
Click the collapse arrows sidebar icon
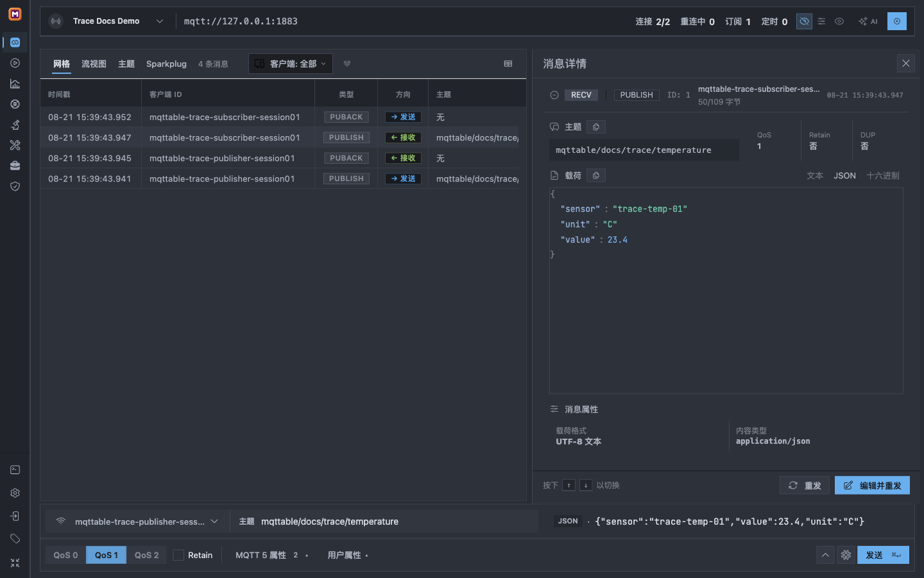[x=15, y=563]
